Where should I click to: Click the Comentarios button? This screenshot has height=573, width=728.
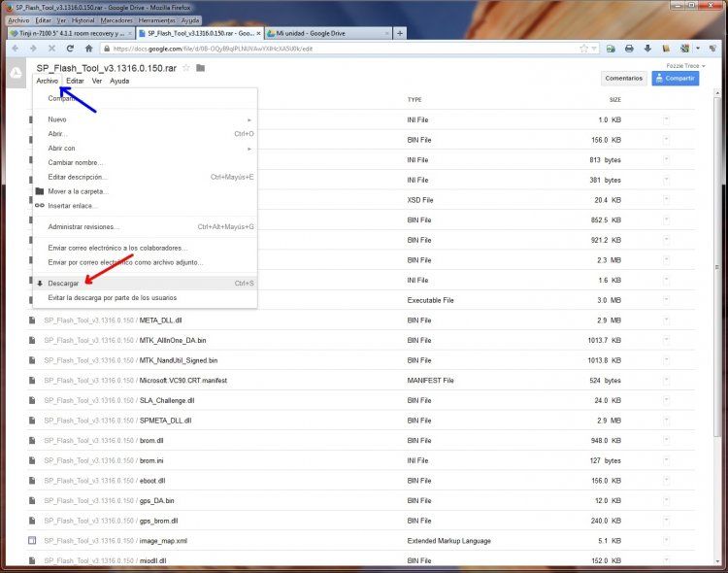pos(623,78)
